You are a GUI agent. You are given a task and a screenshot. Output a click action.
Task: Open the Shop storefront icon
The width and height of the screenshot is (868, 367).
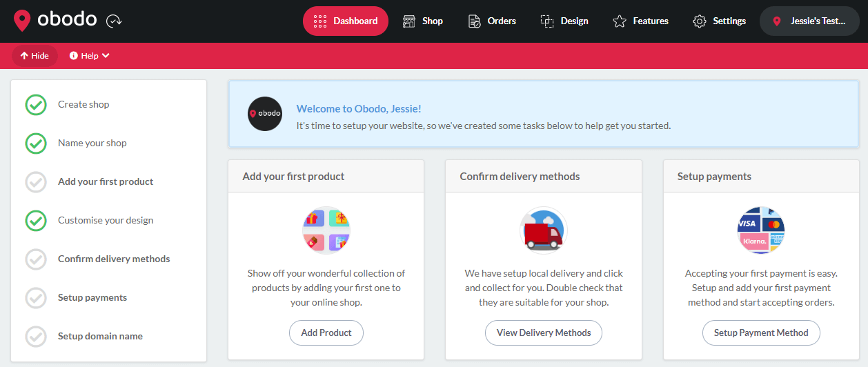click(x=409, y=21)
